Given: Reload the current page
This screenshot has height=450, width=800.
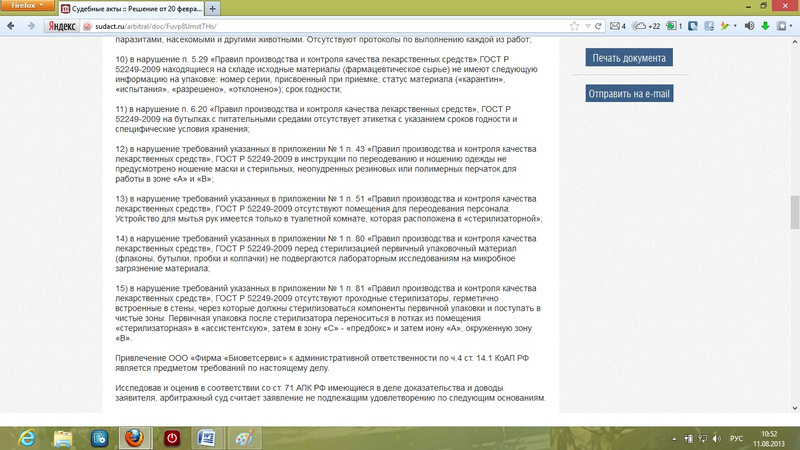Looking at the screenshot, I should (x=598, y=26).
